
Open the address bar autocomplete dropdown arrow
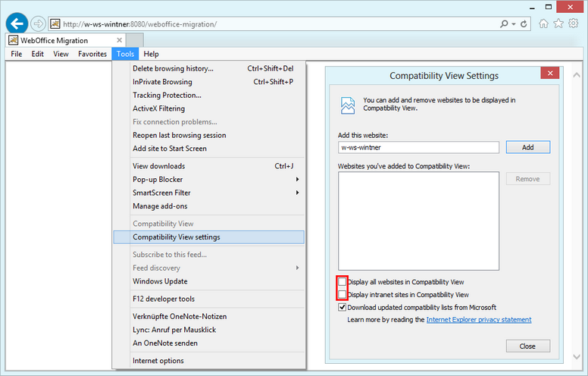(514, 24)
